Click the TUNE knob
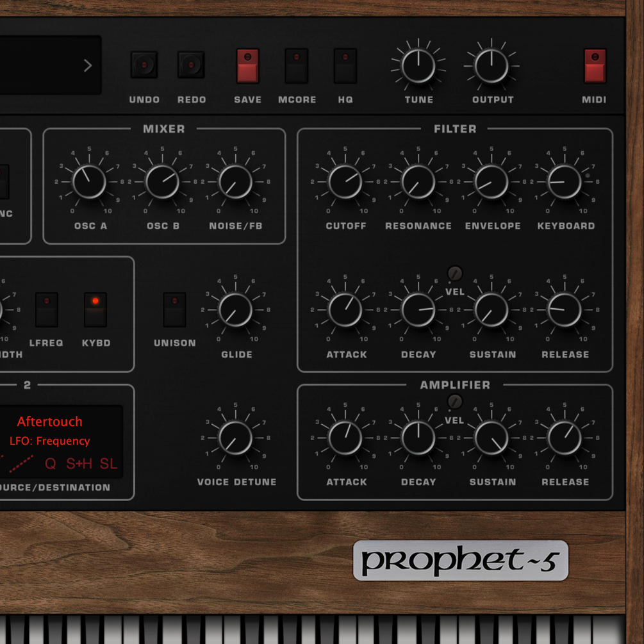 (418, 66)
